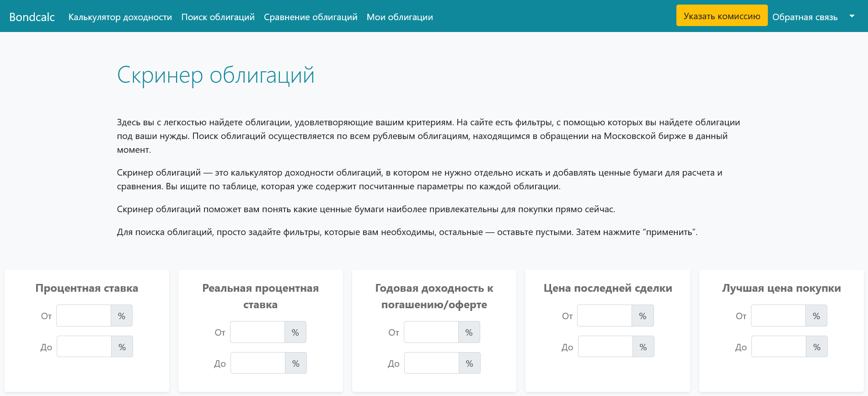The image size is (868, 396).
Task: Open Калькулятор доходности menu item
Action: coord(120,17)
